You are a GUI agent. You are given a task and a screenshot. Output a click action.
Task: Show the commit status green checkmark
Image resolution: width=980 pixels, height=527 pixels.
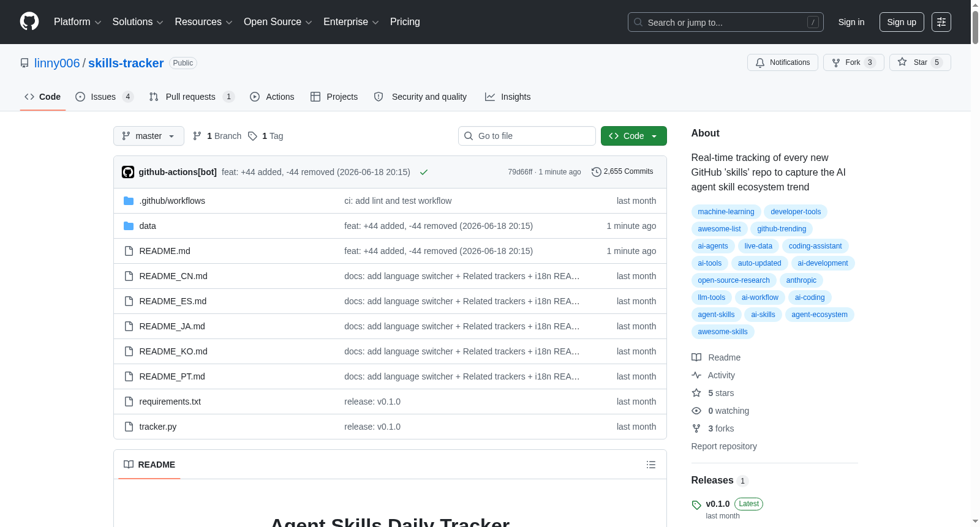tap(424, 172)
